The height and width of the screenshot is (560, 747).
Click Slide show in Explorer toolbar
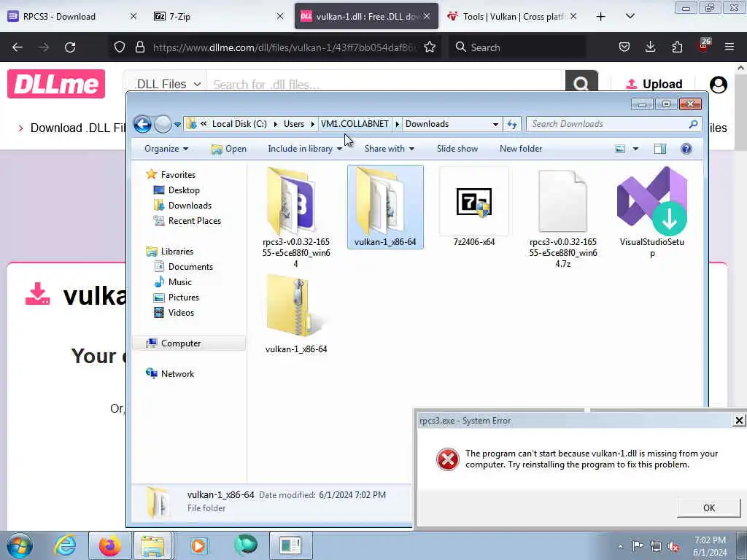tap(457, 149)
